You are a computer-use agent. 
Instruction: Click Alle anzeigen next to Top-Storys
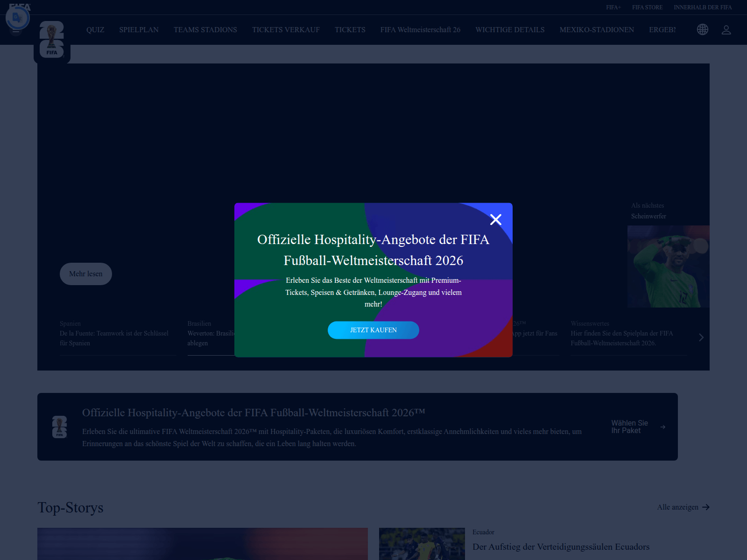pos(678,507)
